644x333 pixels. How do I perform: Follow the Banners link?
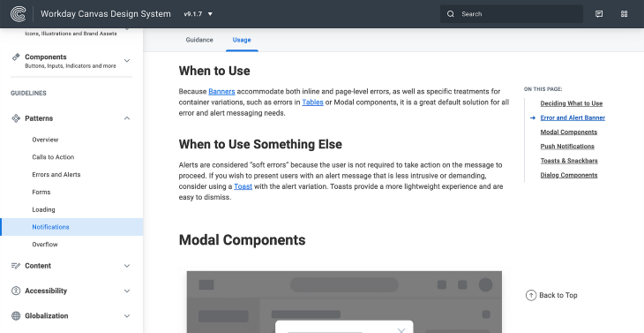click(x=221, y=91)
